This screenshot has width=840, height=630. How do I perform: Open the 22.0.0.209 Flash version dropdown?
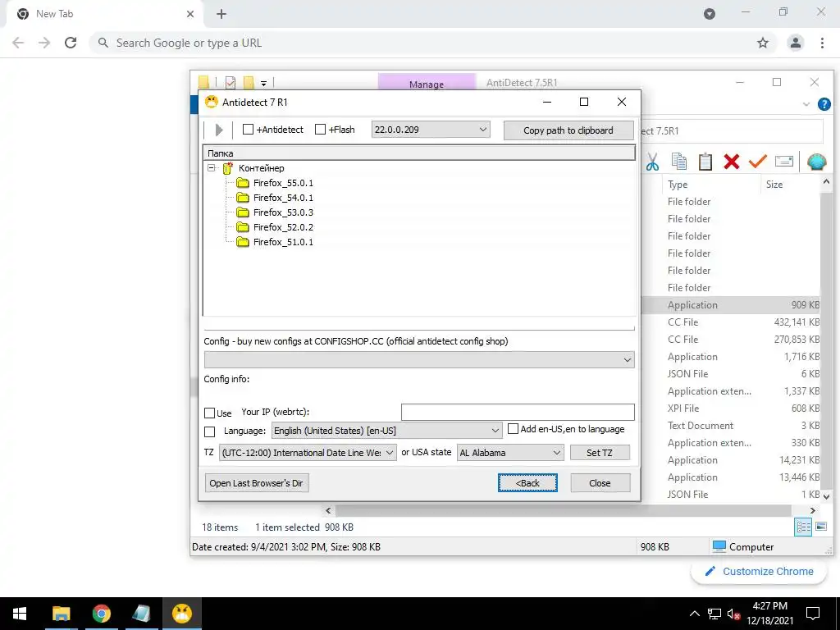pos(430,130)
